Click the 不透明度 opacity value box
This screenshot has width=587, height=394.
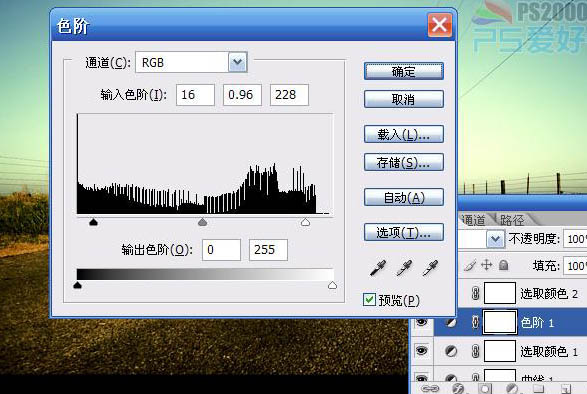click(575, 239)
